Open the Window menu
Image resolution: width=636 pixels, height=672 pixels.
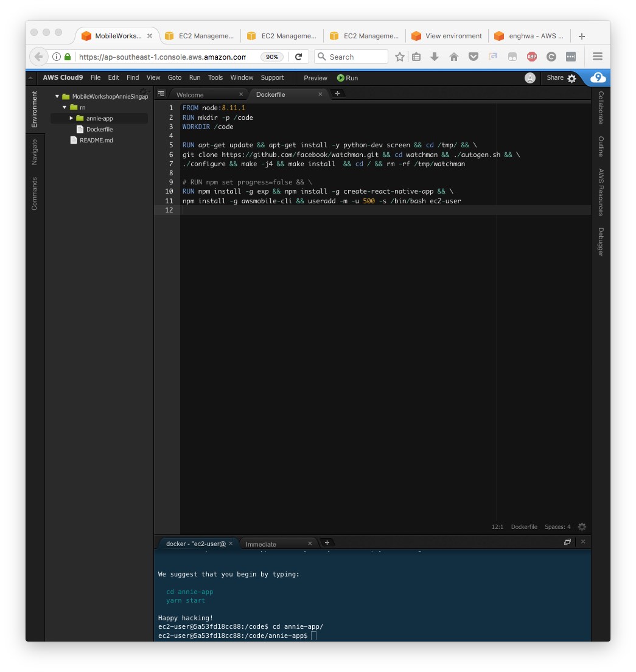pyautogui.click(x=242, y=77)
